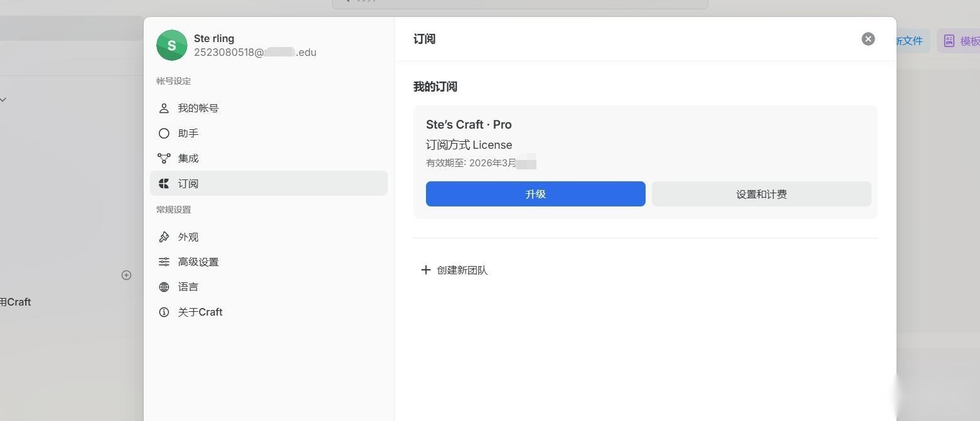Screen dimensions: 980x421
Task: Open 高级设置 advanced settings
Action: [x=269, y=262]
